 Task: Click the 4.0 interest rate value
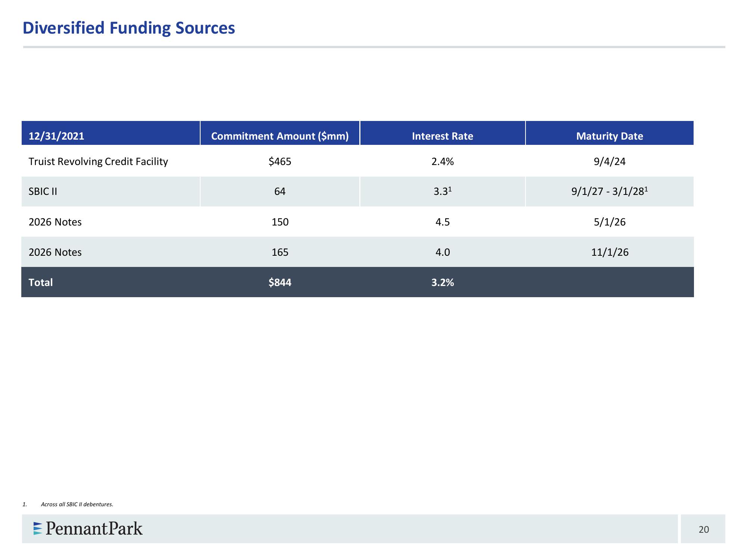click(443, 252)
